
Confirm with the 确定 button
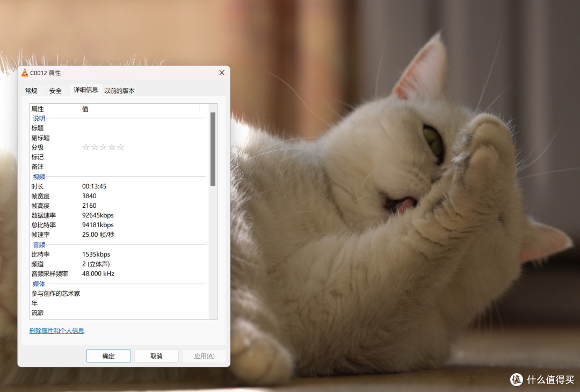point(108,356)
